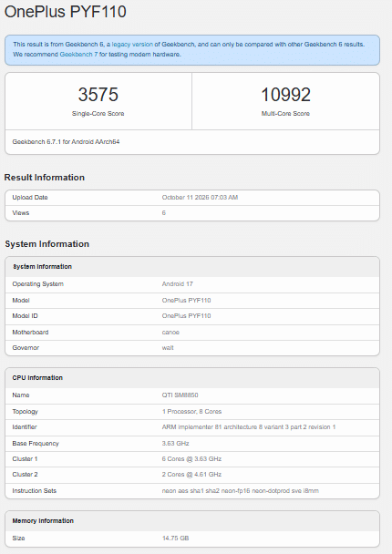Click the 'CPU Information' table header

pos(37,378)
